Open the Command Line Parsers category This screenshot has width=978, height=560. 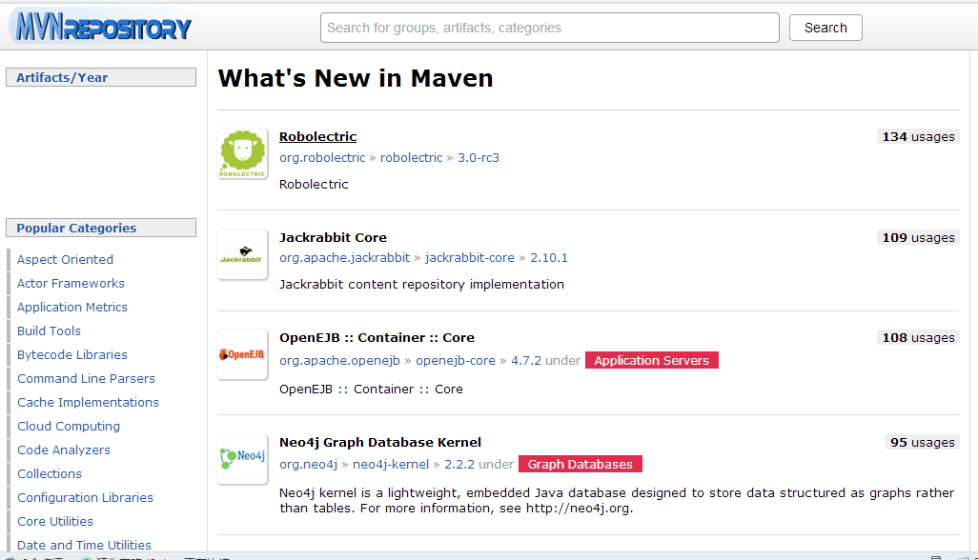coord(86,378)
